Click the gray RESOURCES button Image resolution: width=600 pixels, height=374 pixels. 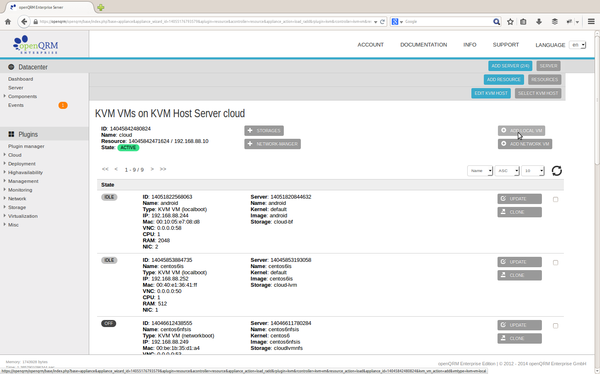tap(545, 80)
